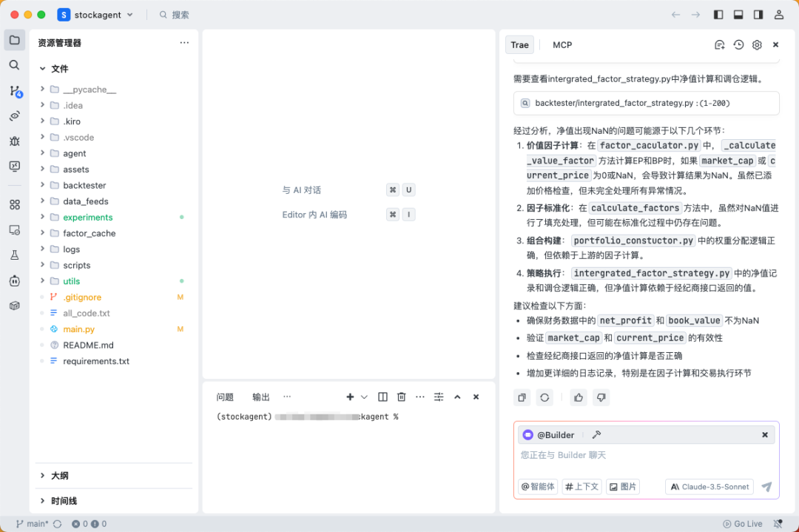Open more panel tabs ellipsis after 输出
This screenshot has width=799, height=532.
(x=287, y=397)
